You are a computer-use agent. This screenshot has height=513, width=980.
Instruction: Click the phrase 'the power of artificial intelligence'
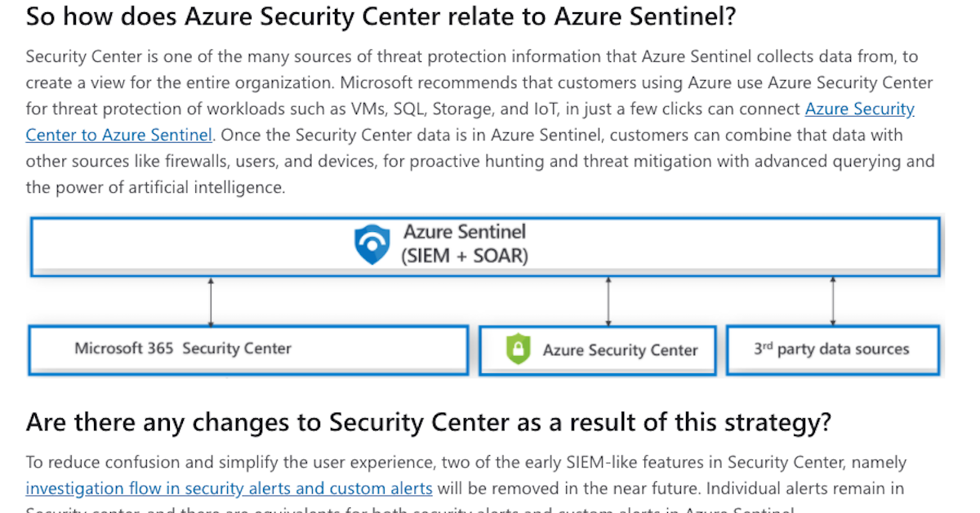[155, 187]
